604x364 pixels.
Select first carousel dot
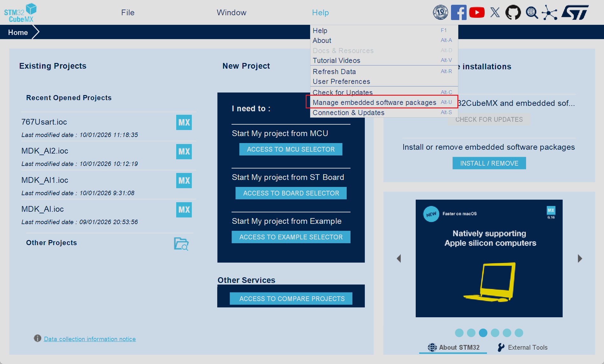[459, 333]
